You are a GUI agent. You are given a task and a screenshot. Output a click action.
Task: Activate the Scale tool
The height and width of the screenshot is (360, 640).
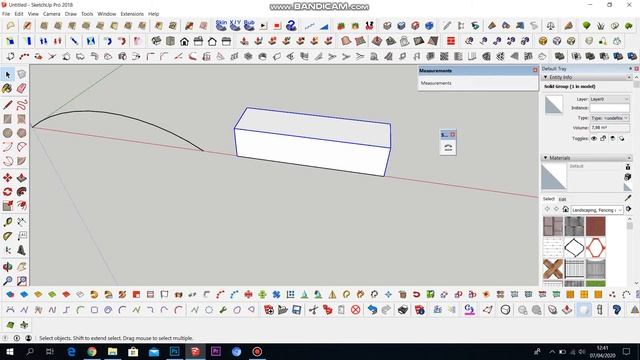[x=7, y=205]
